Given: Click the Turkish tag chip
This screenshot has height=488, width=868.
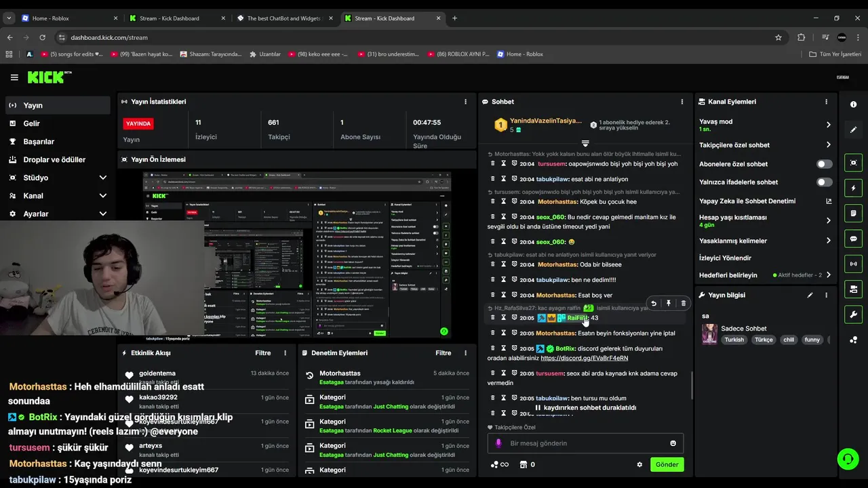Looking at the screenshot, I should click(734, 340).
